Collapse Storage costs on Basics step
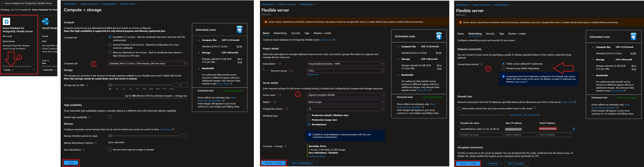The height and width of the screenshot is (167, 644). click(398, 59)
